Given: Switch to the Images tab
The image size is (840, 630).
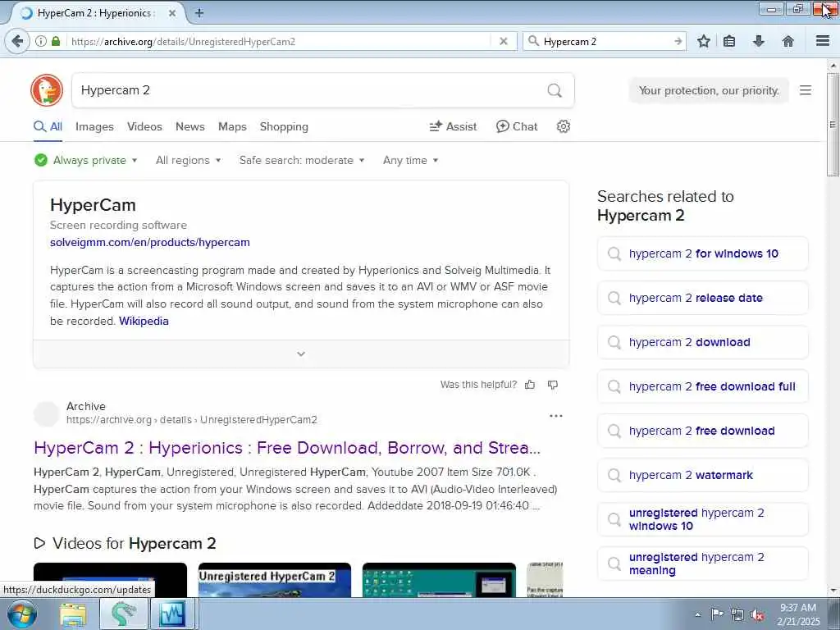Looking at the screenshot, I should [94, 126].
